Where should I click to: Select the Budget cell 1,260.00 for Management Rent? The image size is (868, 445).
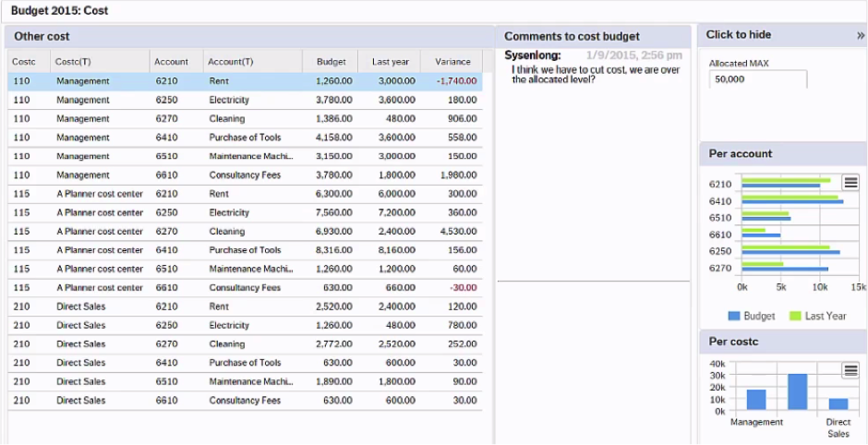[x=333, y=81]
